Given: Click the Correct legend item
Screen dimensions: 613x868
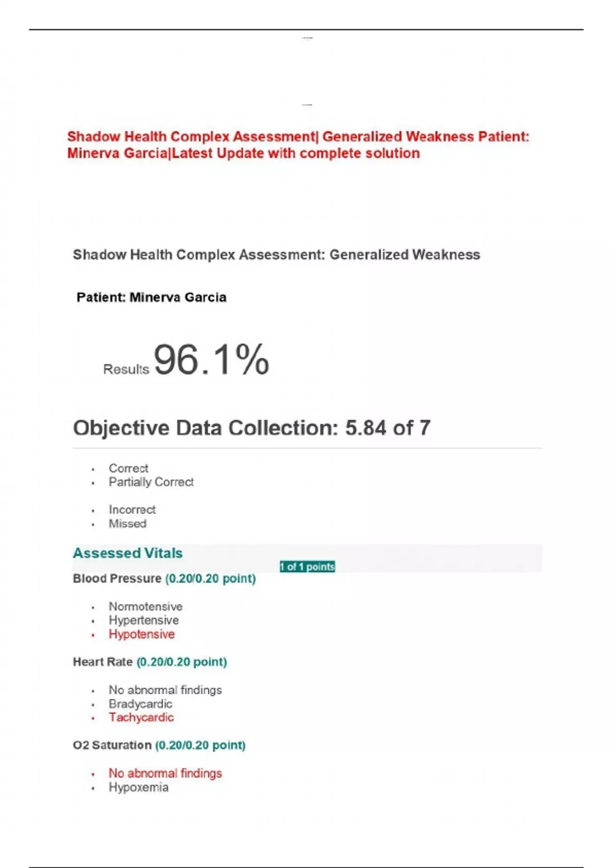Looking at the screenshot, I should pyautogui.click(x=128, y=468).
